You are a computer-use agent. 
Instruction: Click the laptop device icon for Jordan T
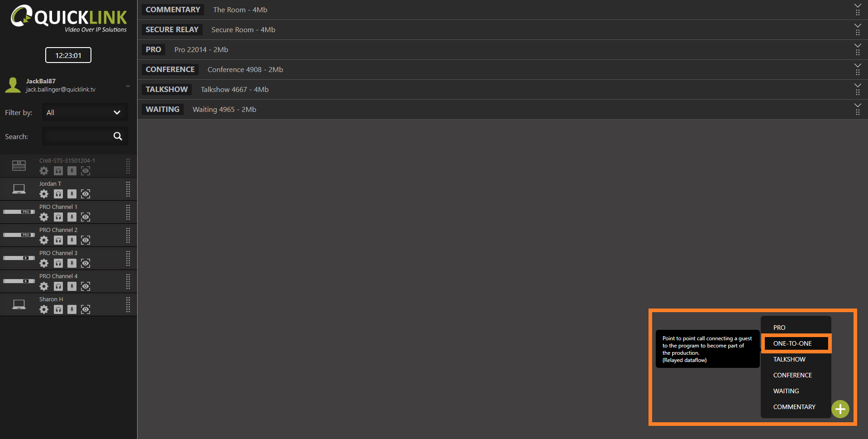tap(19, 189)
